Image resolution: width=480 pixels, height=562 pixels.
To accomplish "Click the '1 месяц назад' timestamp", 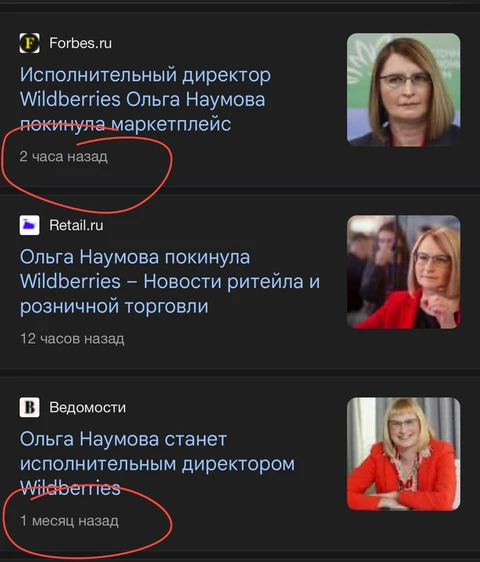I will [69, 521].
